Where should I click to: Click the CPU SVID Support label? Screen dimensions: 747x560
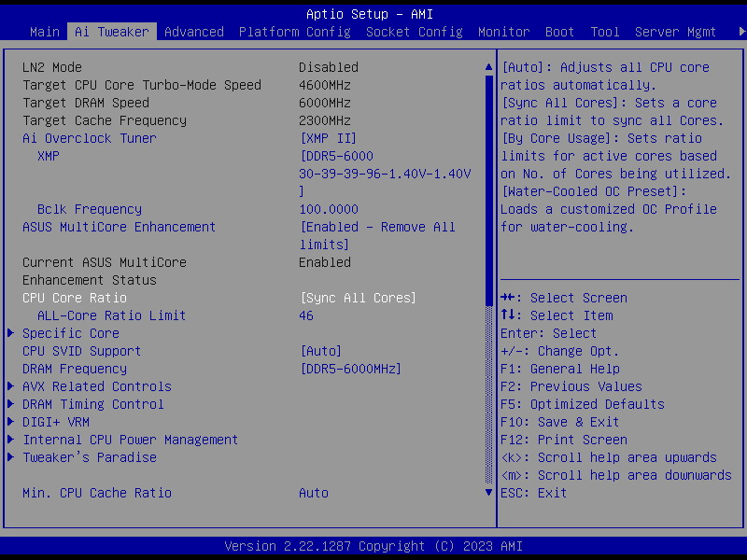pyautogui.click(x=81, y=352)
